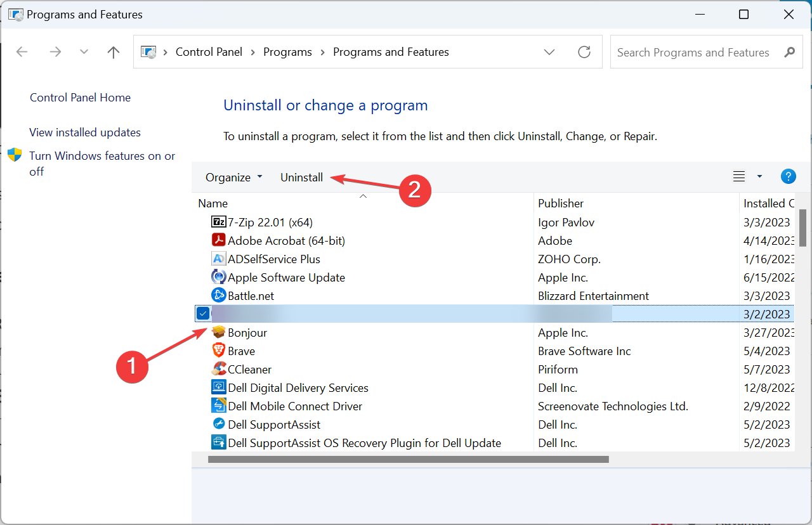Select the Dell SupportAssist icon

click(x=218, y=424)
